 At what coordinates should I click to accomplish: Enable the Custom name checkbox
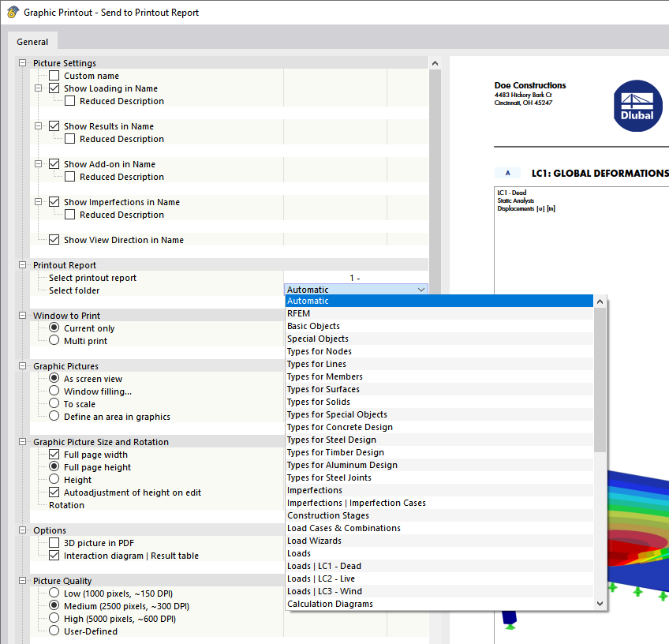54,75
